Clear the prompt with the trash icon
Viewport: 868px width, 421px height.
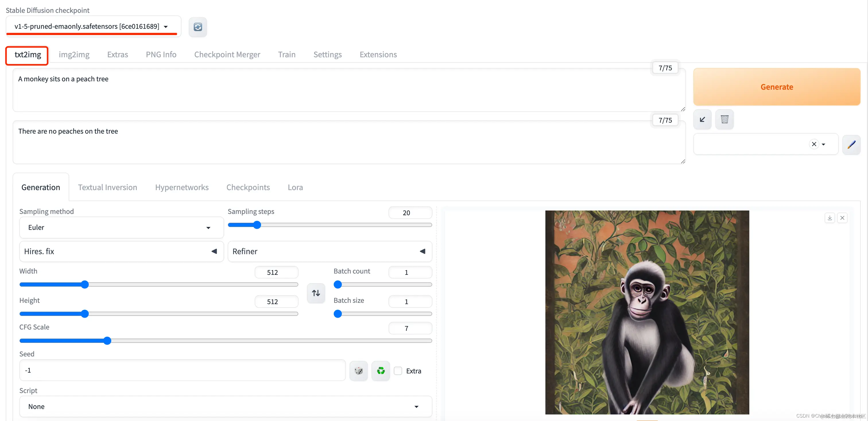(x=724, y=119)
